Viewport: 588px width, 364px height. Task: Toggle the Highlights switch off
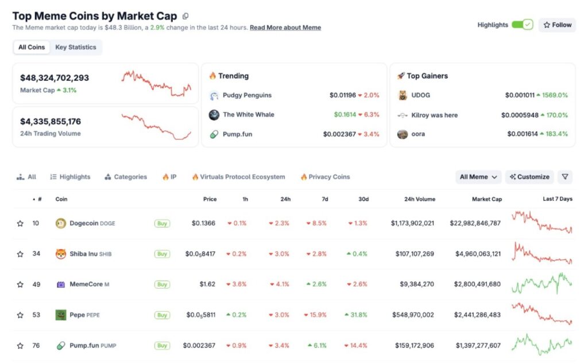[x=522, y=25]
